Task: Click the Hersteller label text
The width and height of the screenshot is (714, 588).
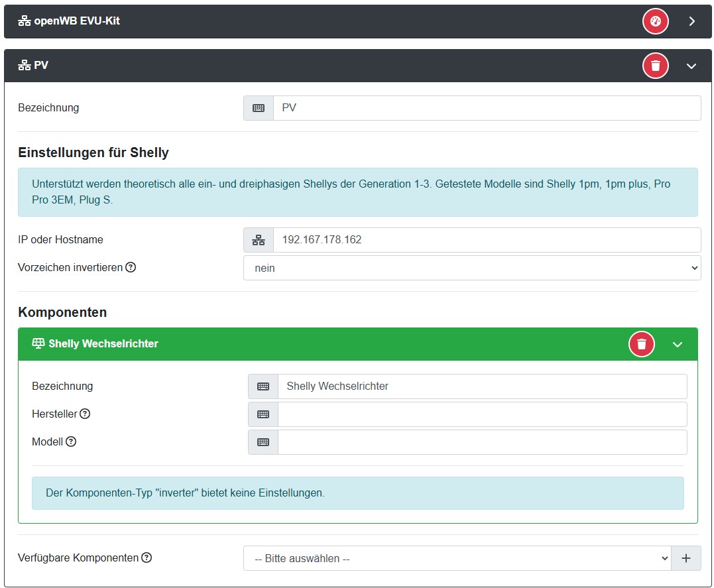Action: (x=54, y=414)
